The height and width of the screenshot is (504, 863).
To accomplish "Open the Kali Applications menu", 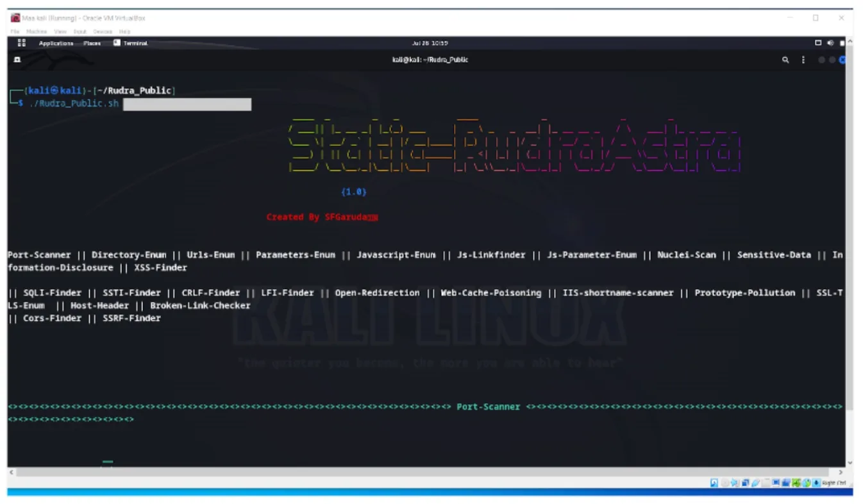I will 56,43.
